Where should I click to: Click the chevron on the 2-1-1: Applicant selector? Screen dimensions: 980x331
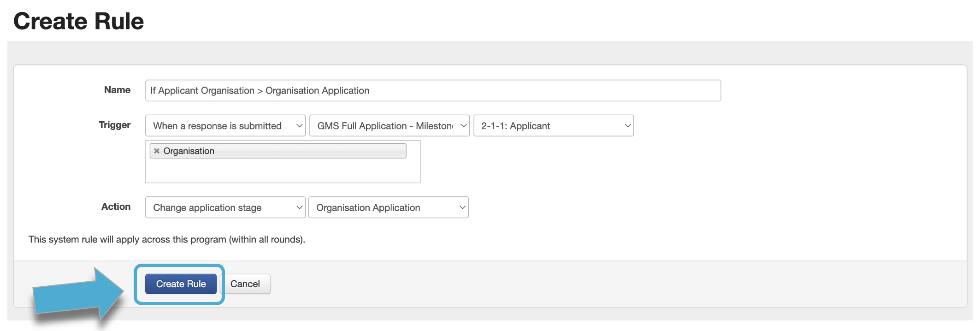(x=627, y=126)
